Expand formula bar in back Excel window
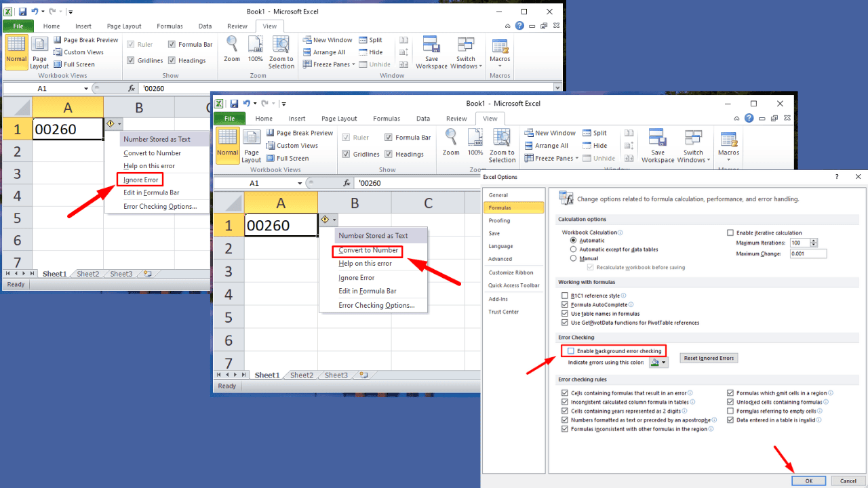Viewport: 868px width, 488px height. tap(557, 89)
